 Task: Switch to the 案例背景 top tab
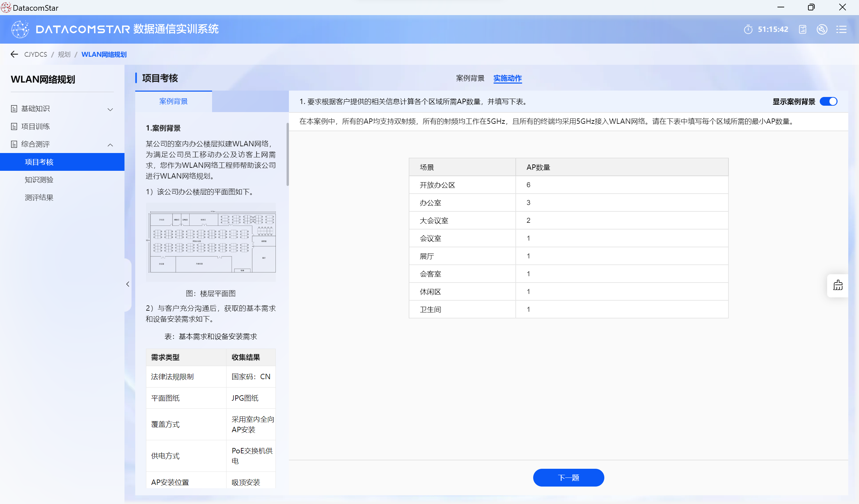click(x=470, y=78)
